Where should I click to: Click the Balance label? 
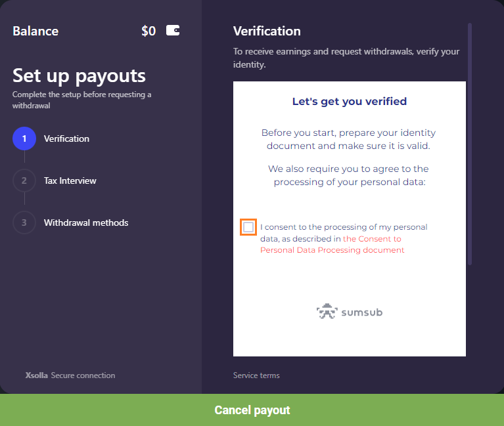click(35, 31)
